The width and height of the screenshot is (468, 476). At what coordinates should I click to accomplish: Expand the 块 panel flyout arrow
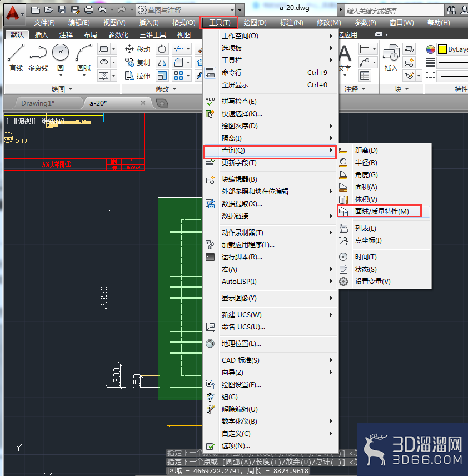[x=407, y=89]
